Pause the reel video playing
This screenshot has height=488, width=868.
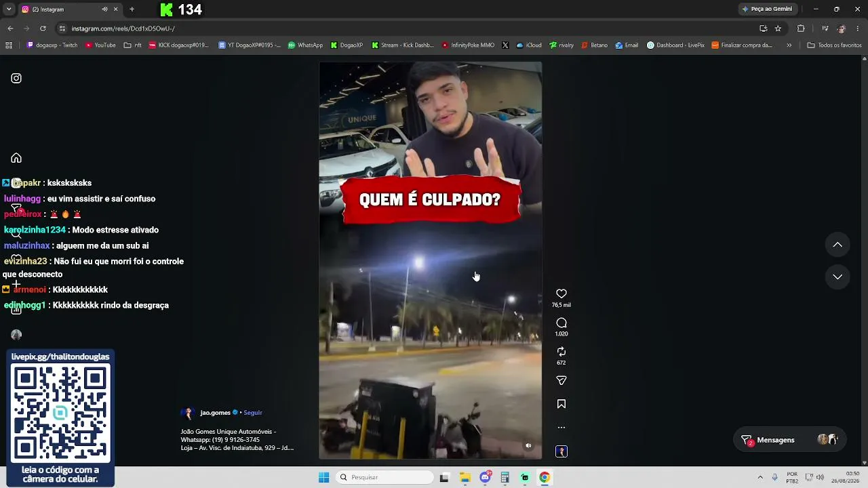click(431, 260)
